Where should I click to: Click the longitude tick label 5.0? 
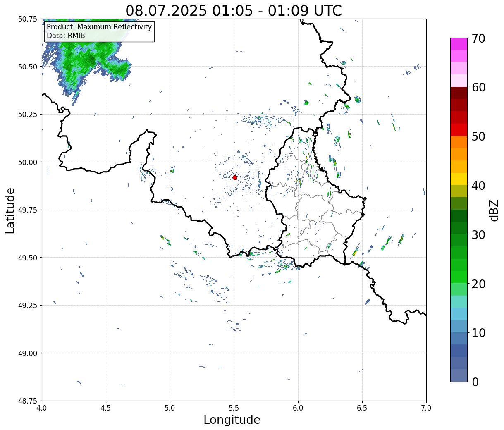(170, 408)
